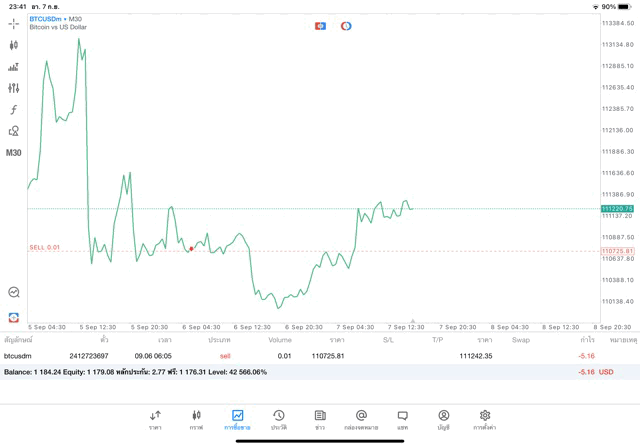
Task: Open the ประวัติ history tab
Action: (x=278, y=419)
